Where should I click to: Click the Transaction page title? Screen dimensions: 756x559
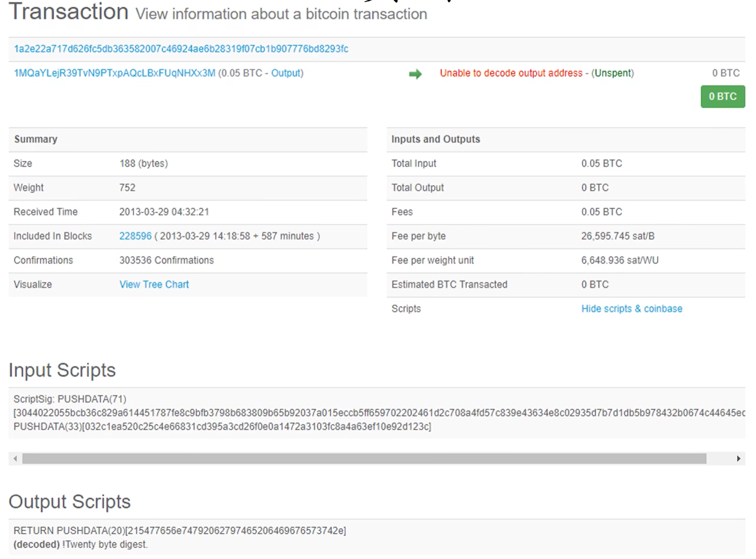click(x=69, y=11)
